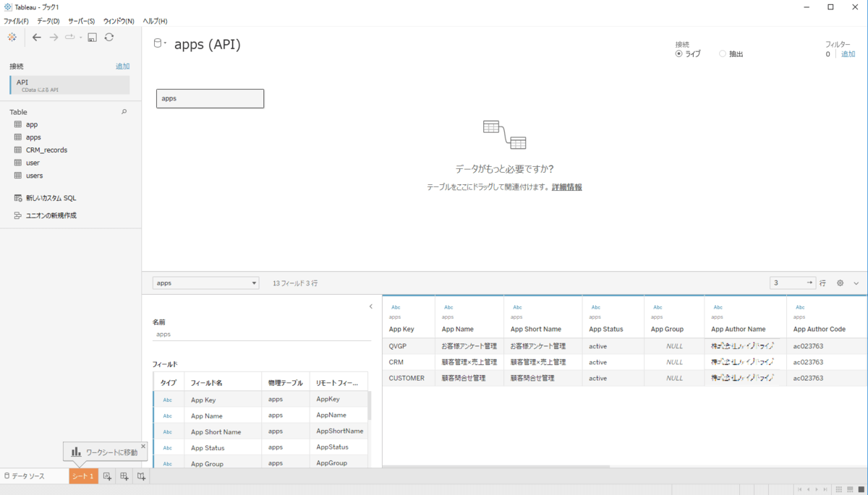Expand the data grid options chevron

[x=856, y=283]
